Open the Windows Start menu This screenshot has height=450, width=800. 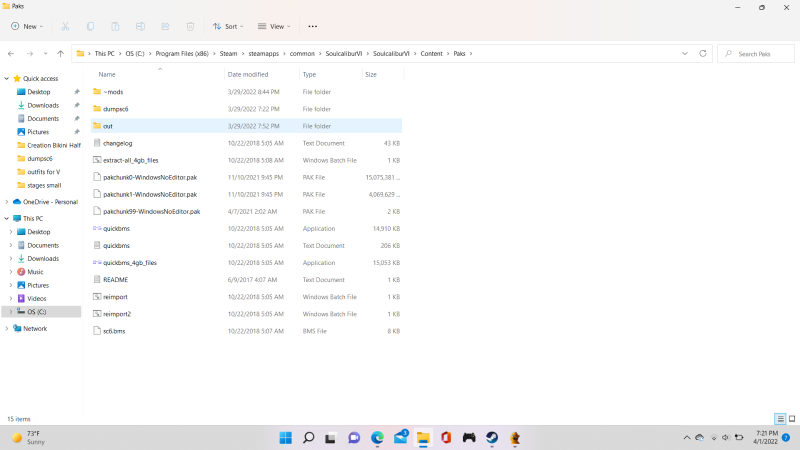pos(286,438)
